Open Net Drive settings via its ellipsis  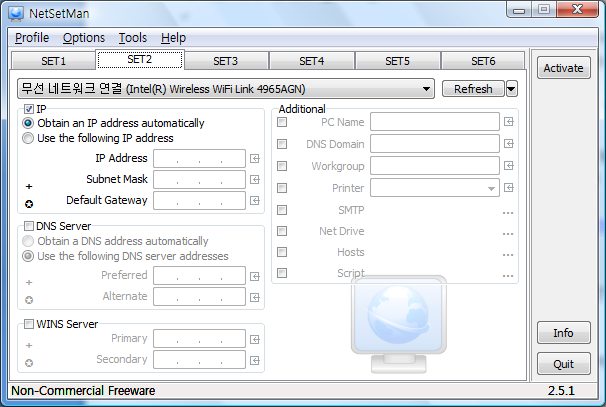click(x=508, y=234)
